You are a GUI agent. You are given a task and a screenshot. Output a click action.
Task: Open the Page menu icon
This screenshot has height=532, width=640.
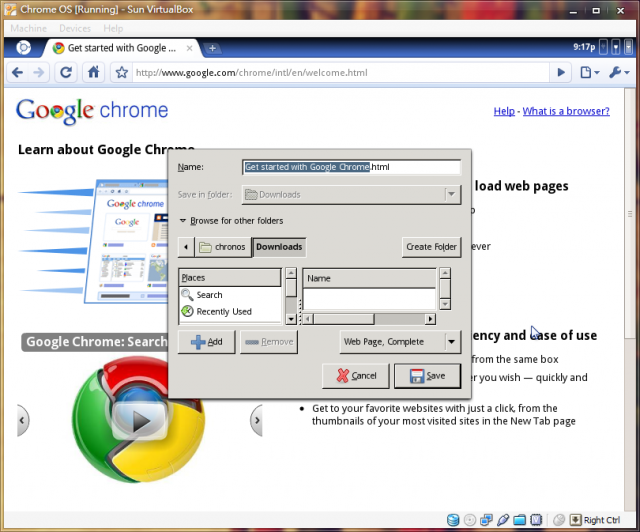pos(589,73)
